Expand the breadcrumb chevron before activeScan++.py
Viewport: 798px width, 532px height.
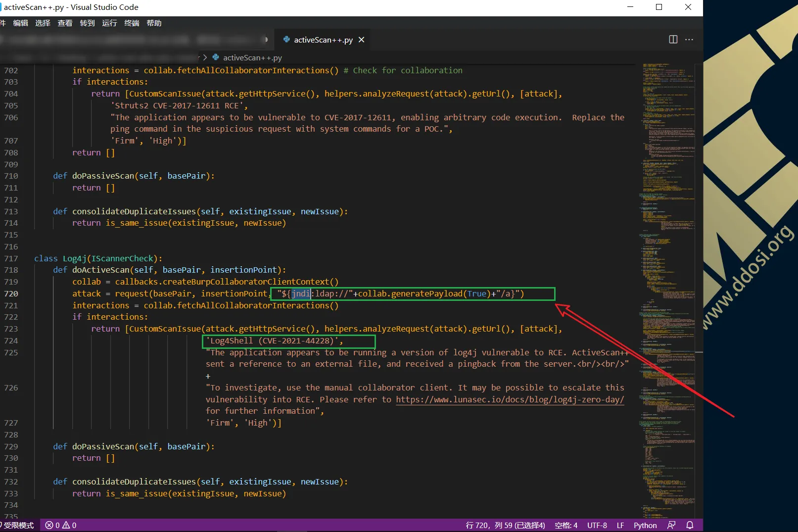coord(205,57)
